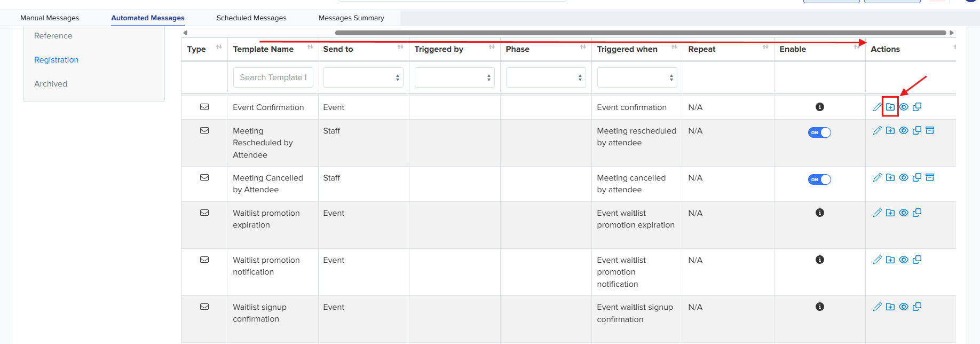Edit Waitlist promotion expiration template

pos(877,213)
